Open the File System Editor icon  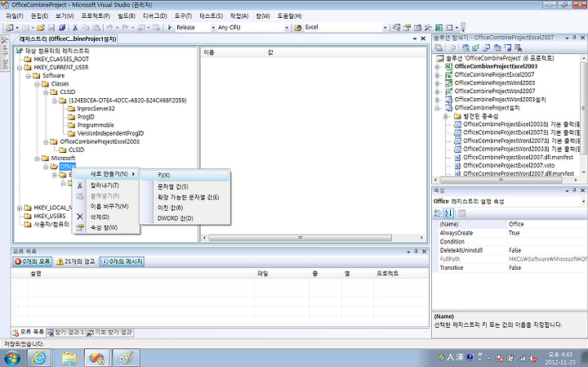click(465, 47)
